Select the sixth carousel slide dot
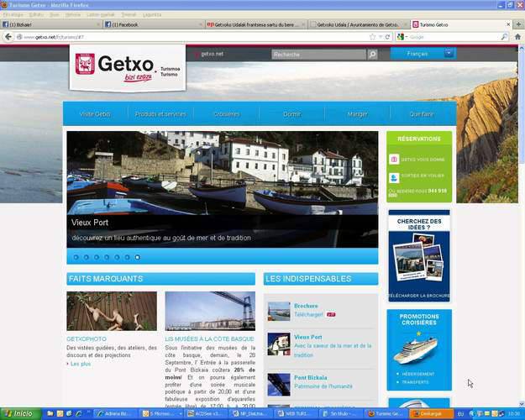Screen dimensions: 525x420 127,257
